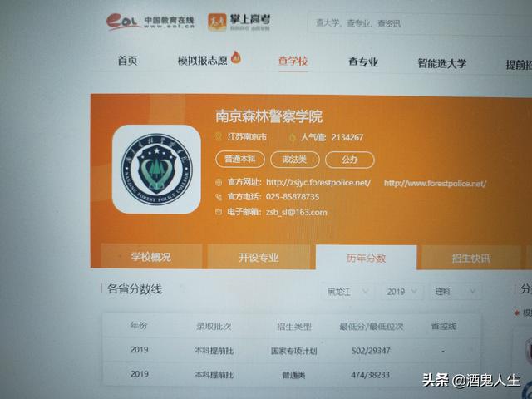Click the popularity flame icon before 人气值
This screenshot has width=532, height=399.
(292, 137)
